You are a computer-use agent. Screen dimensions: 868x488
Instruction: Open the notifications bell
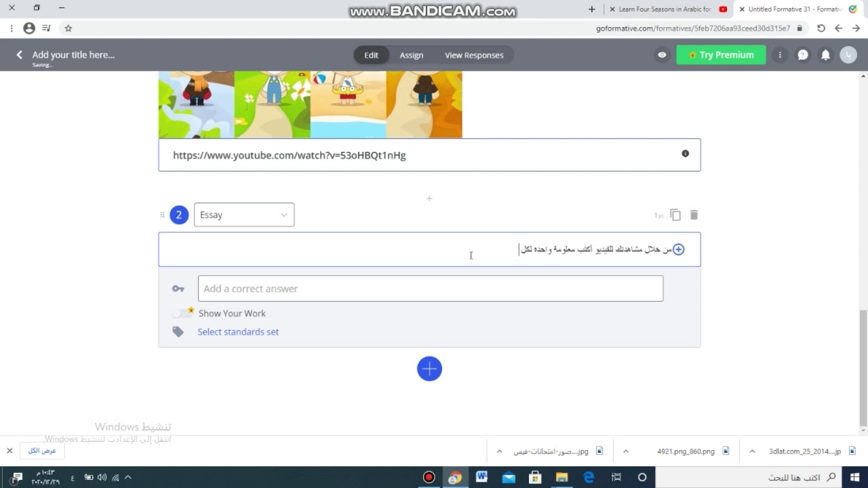click(x=825, y=55)
